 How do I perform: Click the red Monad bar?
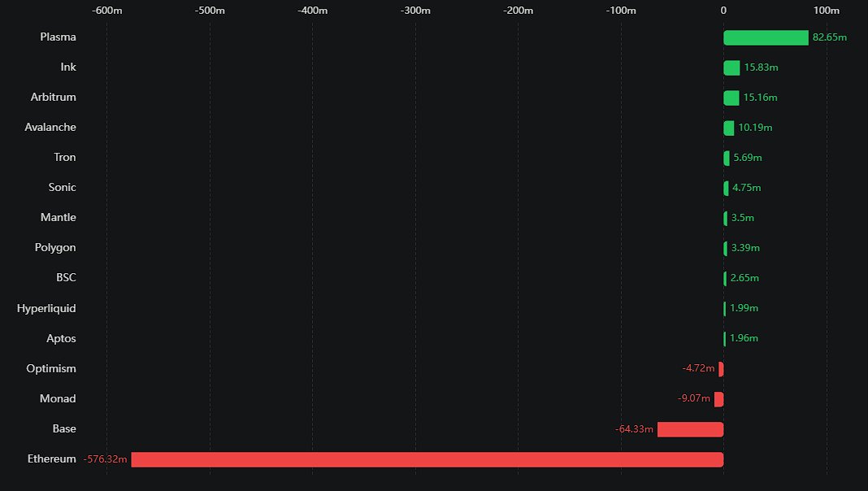tap(718, 399)
